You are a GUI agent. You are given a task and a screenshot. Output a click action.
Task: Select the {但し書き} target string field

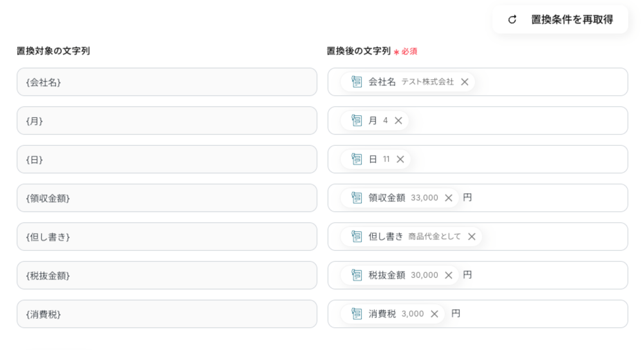point(167,237)
